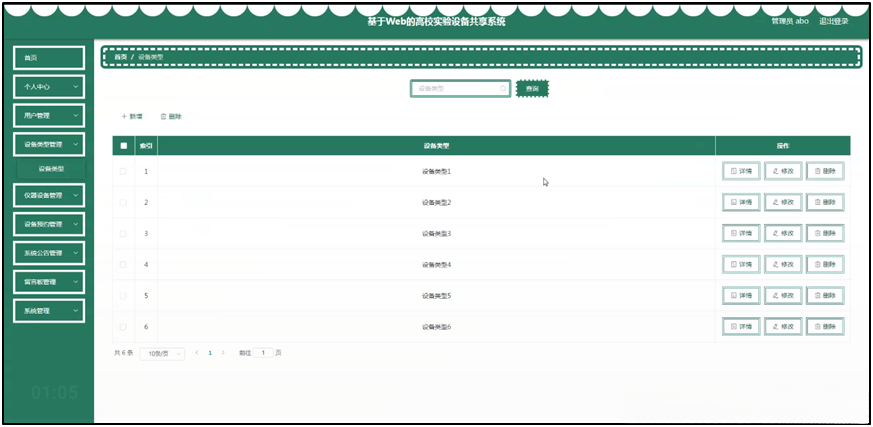Image resolution: width=873 pixels, height=427 pixels.
Task: Tick the checkbox of row 6
Action: 123,327
